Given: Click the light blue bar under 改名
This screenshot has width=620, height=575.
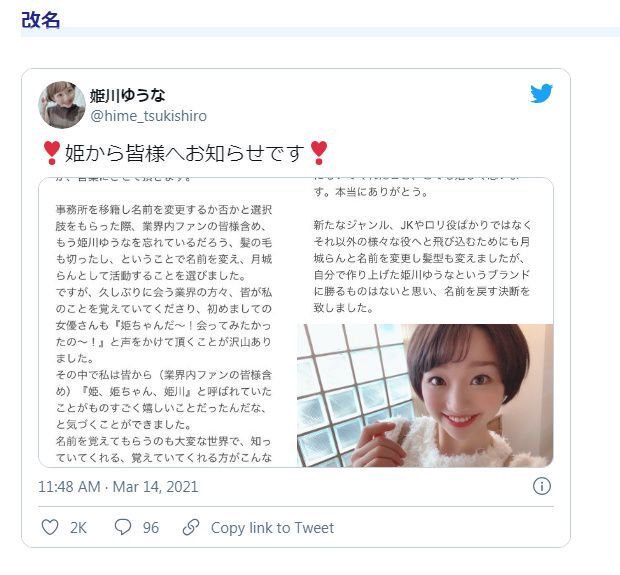Looking at the screenshot, I should pyautogui.click(x=320, y=32).
